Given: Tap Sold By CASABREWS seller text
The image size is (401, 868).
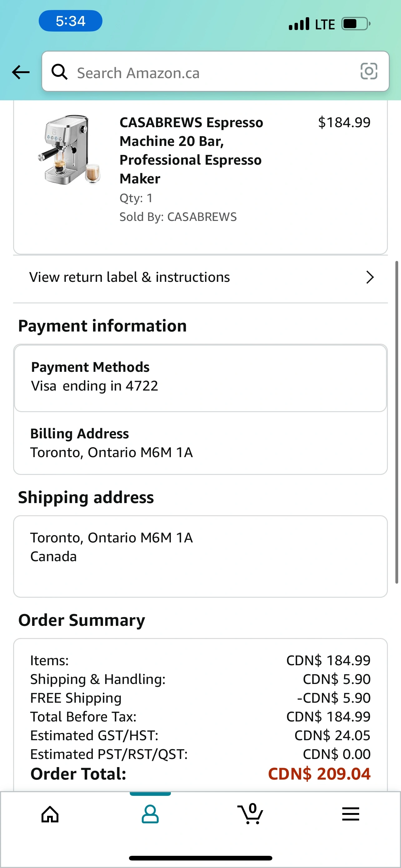Looking at the screenshot, I should point(178,217).
